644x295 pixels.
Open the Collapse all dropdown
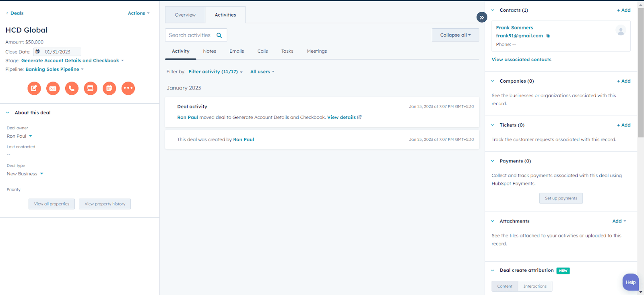455,35
